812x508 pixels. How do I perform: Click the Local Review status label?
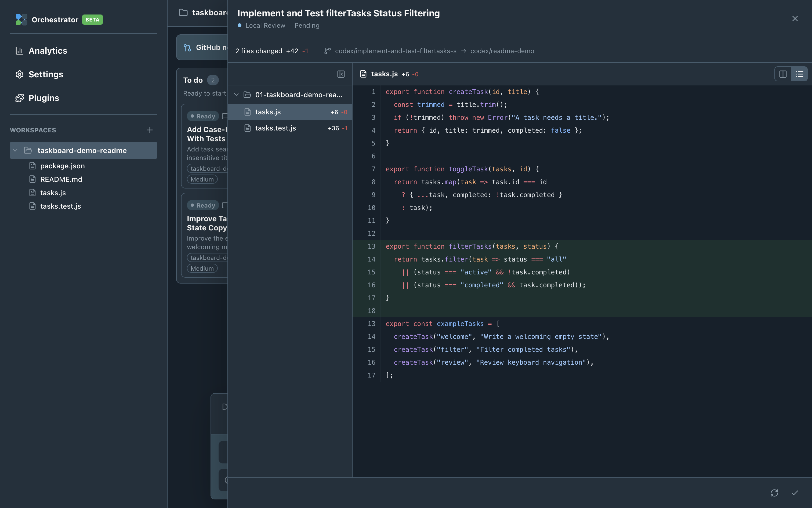[265, 26]
